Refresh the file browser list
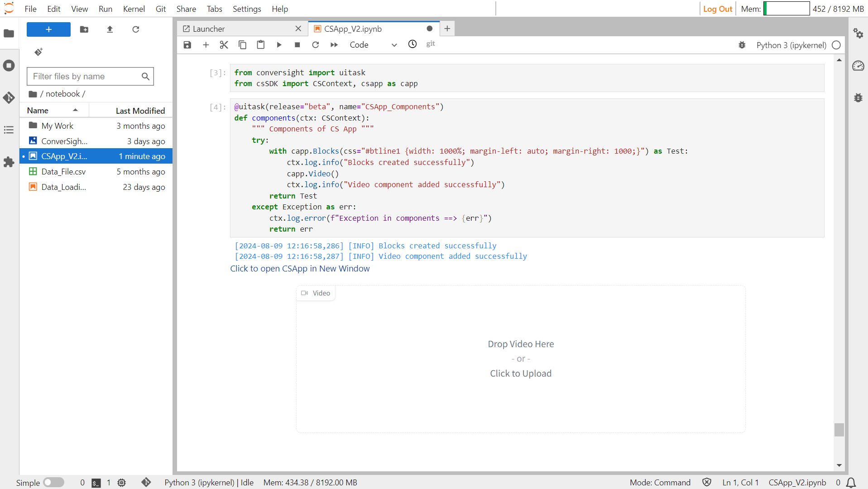Viewport: 868px width, 489px height. (x=135, y=29)
